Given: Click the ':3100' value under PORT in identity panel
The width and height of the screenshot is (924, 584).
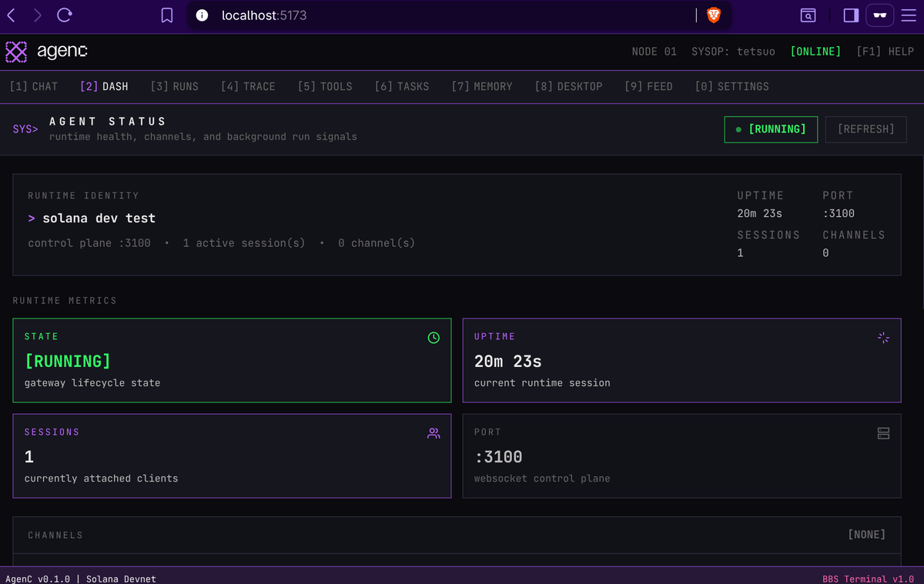Looking at the screenshot, I should pyautogui.click(x=839, y=214).
